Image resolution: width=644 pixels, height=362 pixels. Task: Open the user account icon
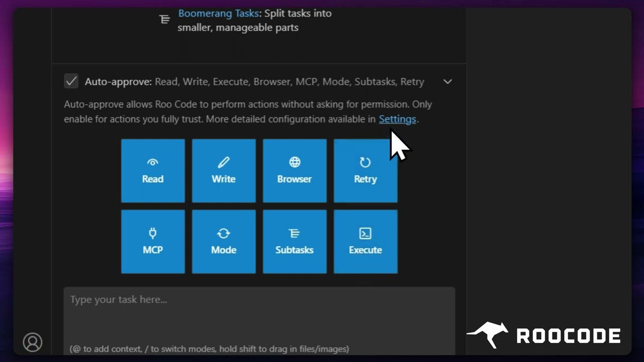(x=33, y=342)
